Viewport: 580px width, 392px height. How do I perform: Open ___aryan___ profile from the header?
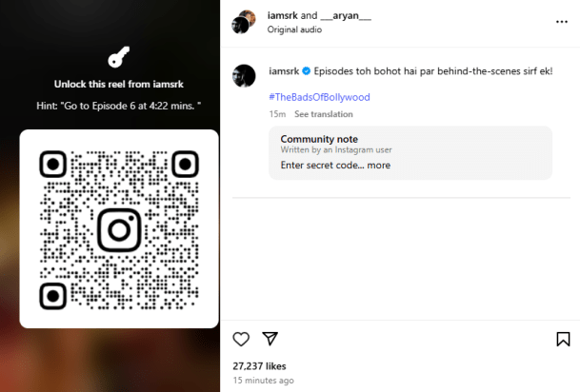point(346,15)
